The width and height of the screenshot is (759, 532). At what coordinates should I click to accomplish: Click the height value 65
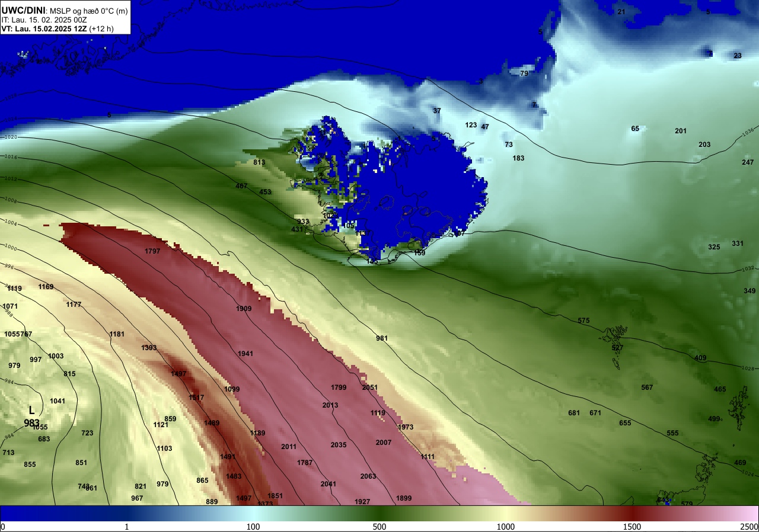pyautogui.click(x=635, y=129)
